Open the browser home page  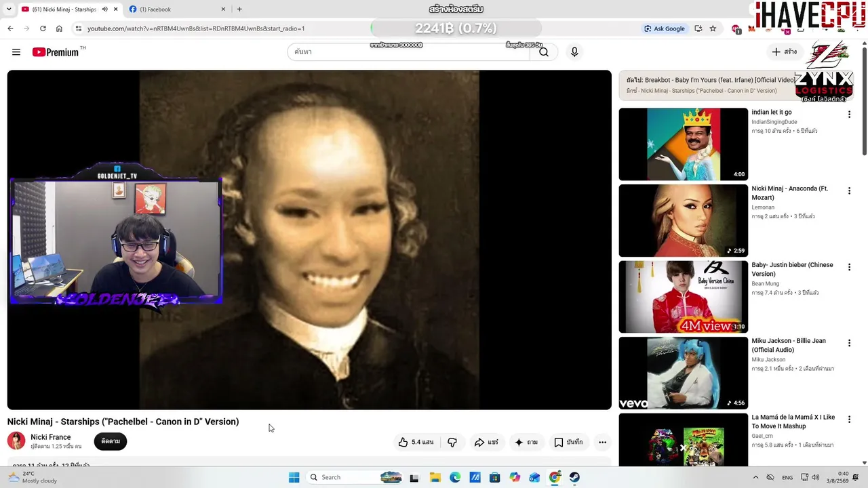click(x=59, y=28)
